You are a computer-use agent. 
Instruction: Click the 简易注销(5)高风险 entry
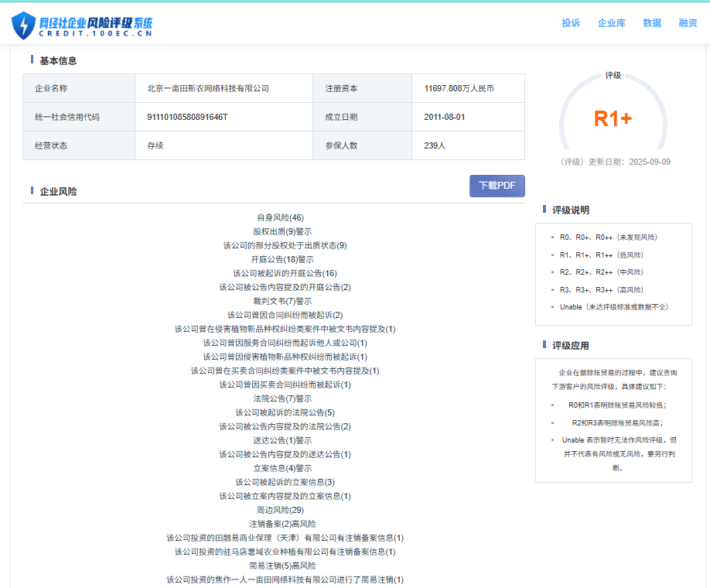pyautogui.click(x=282, y=566)
